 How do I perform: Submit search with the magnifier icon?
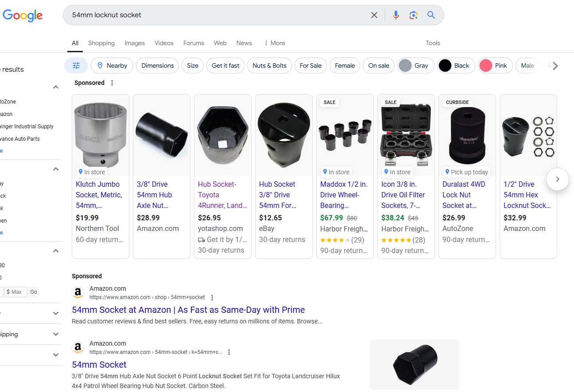coord(431,15)
